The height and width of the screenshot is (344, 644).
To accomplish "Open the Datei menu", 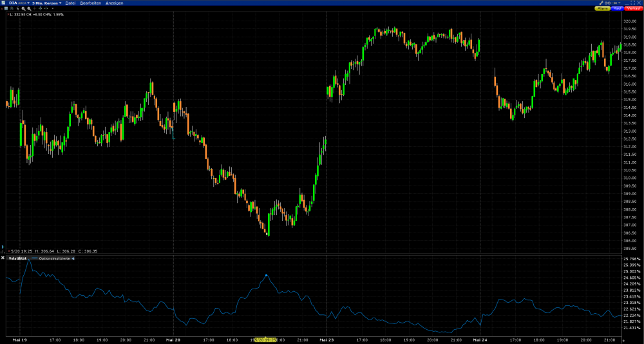I will click(x=70, y=3).
